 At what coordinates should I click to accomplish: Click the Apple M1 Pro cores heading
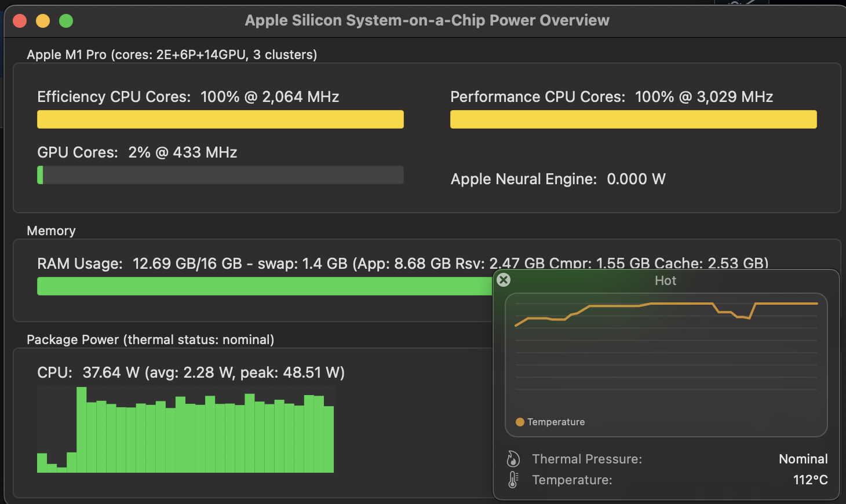pos(172,54)
